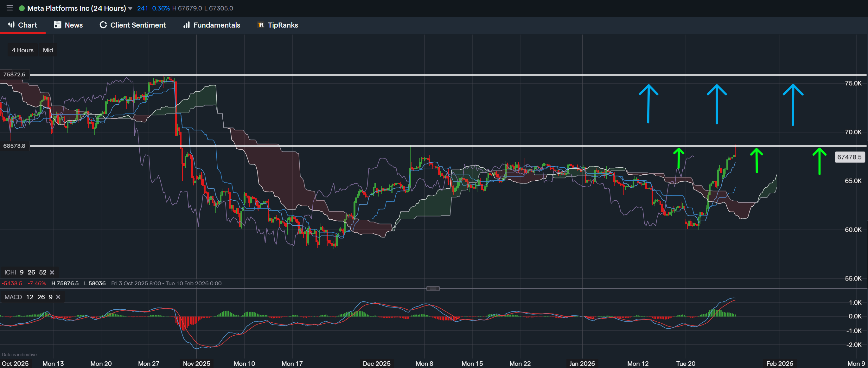The width and height of the screenshot is (868, 368).
Task: Open the News tab
Action: click(68, 25)
